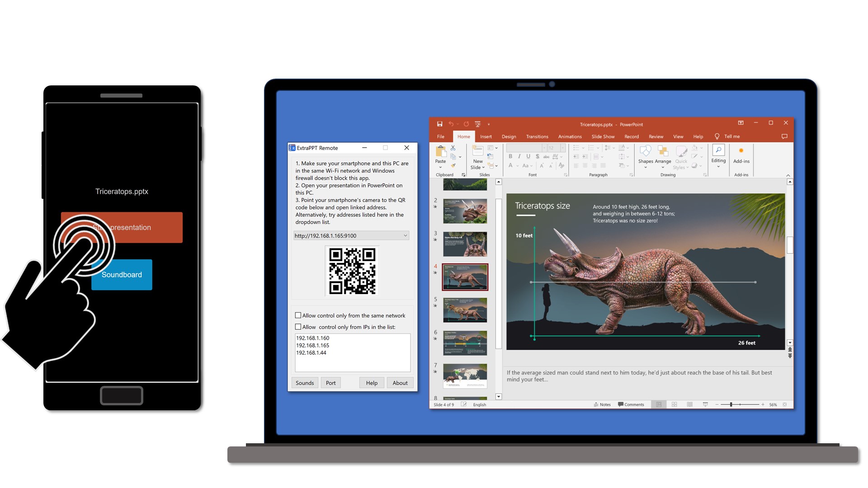The image size is (868, 488).
Task: Switch to the Slide Show tab
Action: click(603, 136)
